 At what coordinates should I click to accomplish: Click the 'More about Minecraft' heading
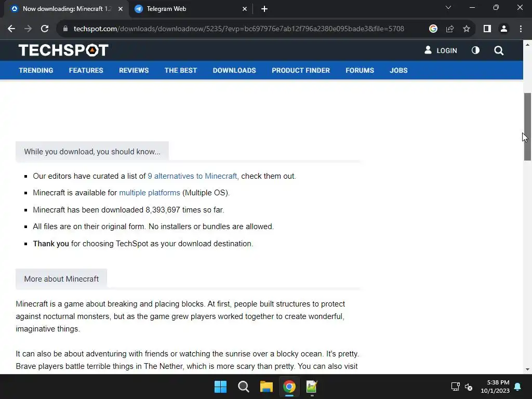pyautogui.click(x=61, y=279)
